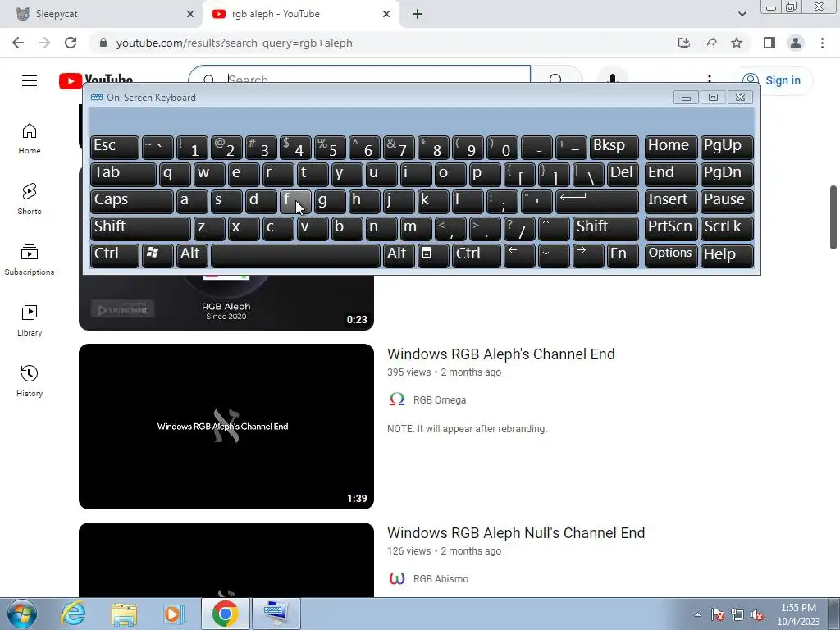Click YouTube settings three-dot icon
The image size is (840, 630).
(710, 80)
